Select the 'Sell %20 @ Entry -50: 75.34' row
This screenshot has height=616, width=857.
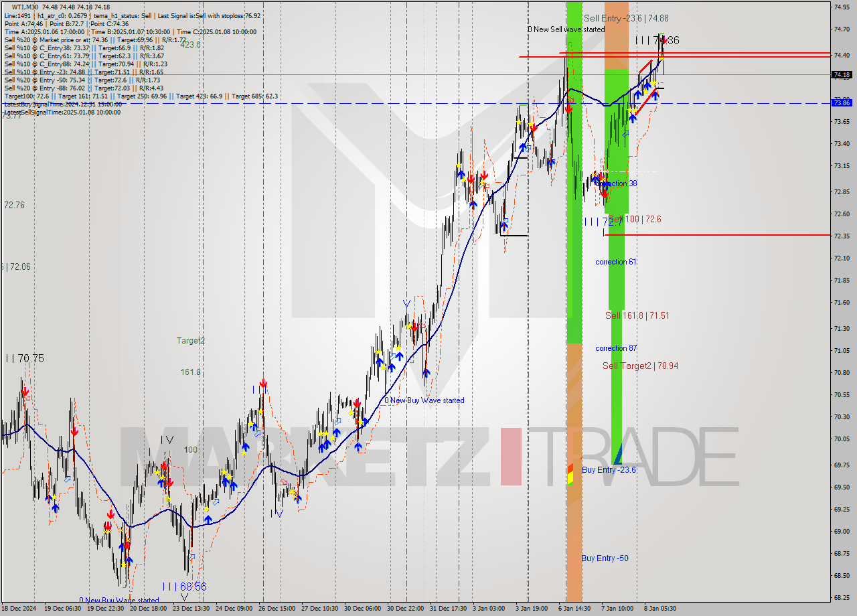(82, 80)
